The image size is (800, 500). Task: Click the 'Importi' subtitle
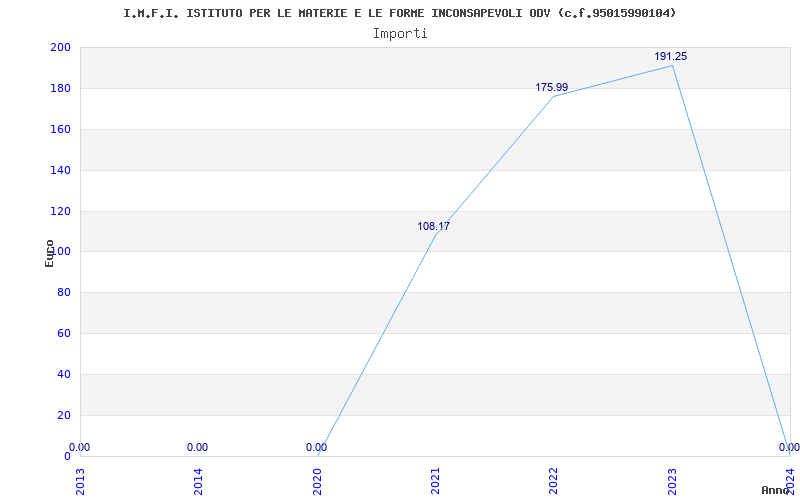click(x=400, y=34)
